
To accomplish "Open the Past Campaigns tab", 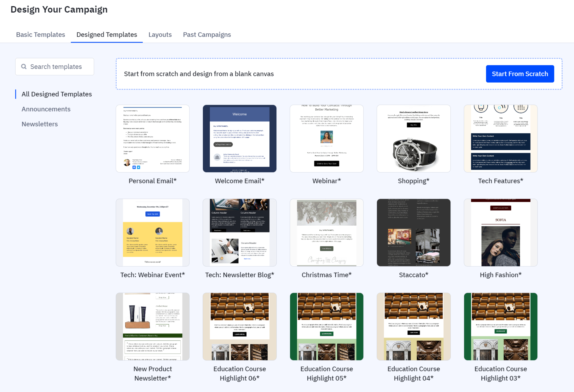I will tap(207, 35).
